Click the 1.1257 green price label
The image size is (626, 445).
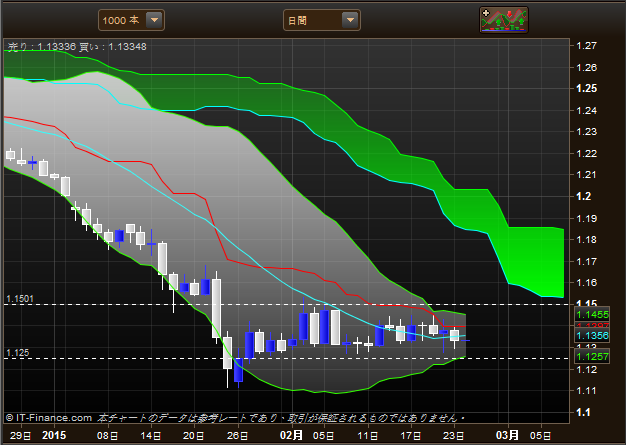click(x=592, y=356)
